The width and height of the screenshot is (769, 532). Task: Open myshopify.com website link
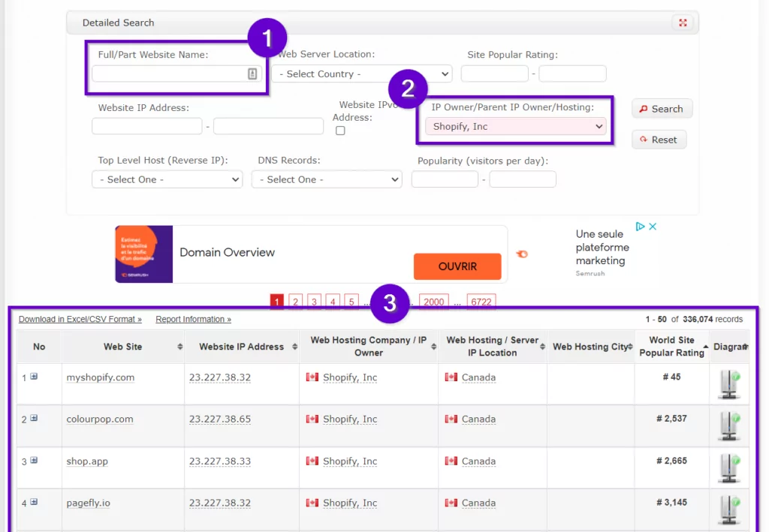coord(101,377)
